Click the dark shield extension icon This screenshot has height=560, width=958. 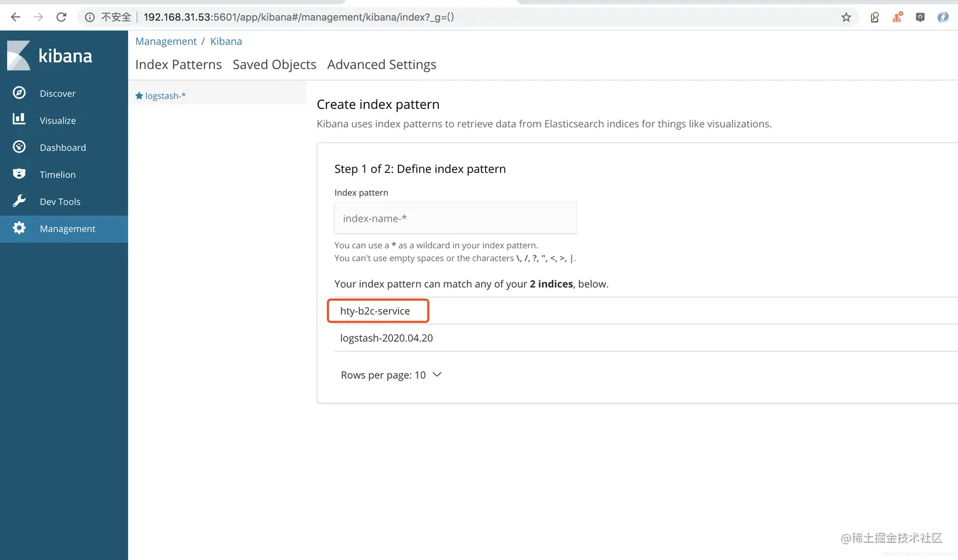pos(920,17)
